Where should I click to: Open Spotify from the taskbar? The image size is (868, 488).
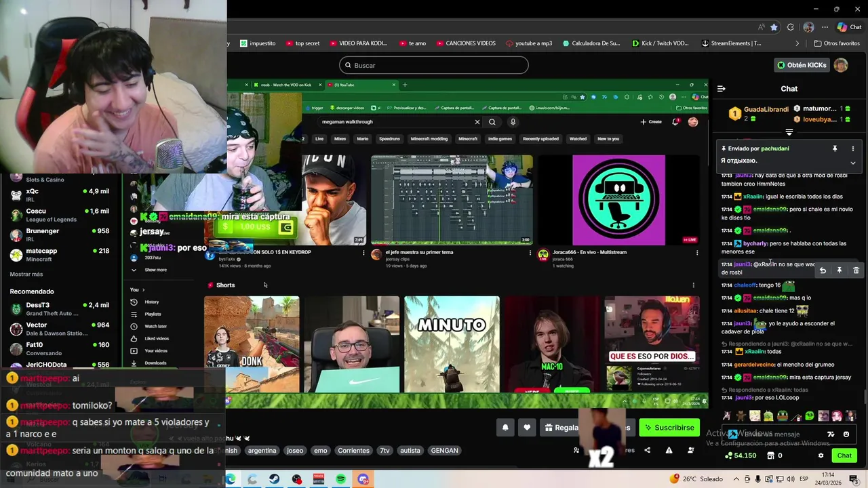(340, 479)
